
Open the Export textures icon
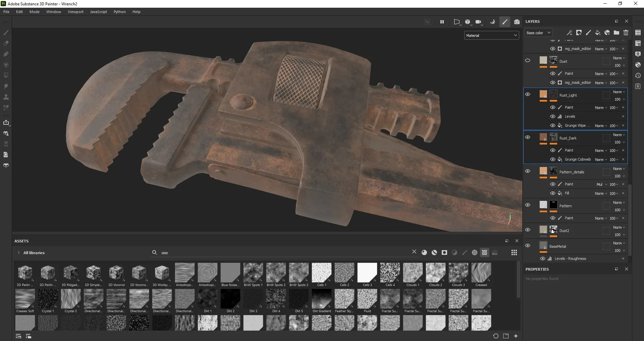[6, 122]
